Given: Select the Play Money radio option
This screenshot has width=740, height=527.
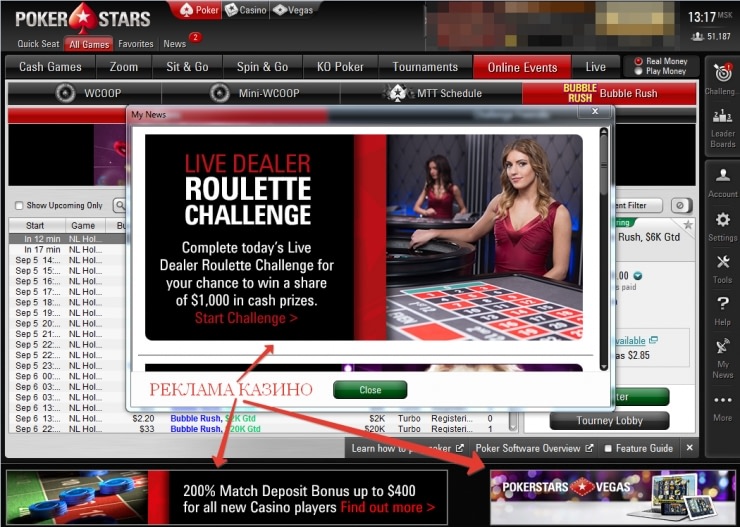Looking at the screenshot, I should pyautogui.click(x=639, y=71).
